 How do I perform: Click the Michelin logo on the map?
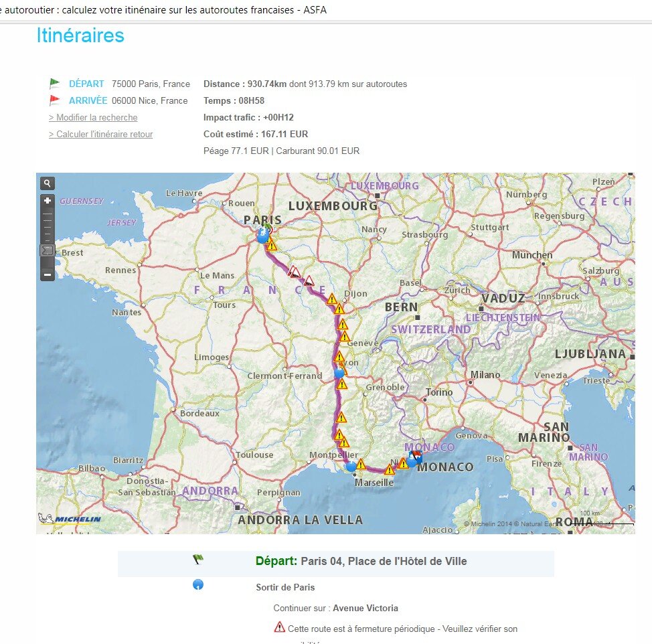coord(70,518)
